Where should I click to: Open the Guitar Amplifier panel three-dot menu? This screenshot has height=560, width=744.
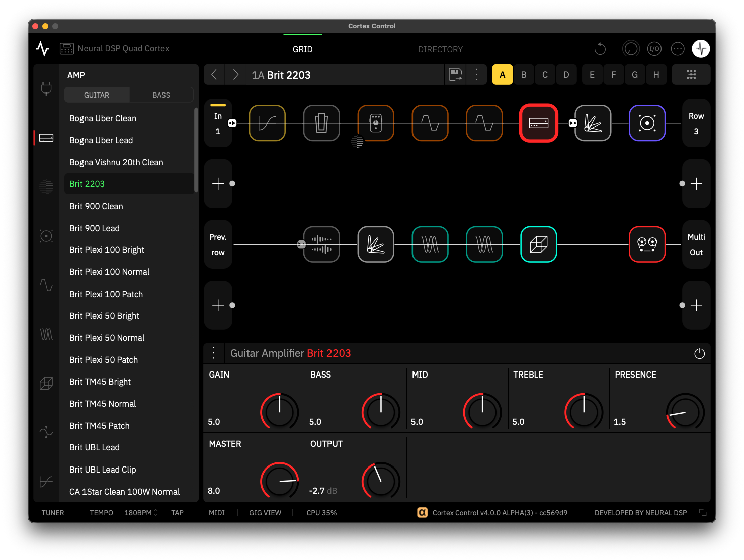(x=214, y=353)
